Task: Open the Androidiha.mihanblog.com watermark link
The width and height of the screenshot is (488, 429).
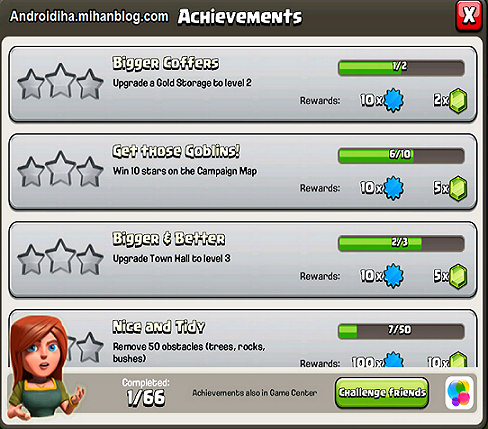Action: click(x=89, y=16)
